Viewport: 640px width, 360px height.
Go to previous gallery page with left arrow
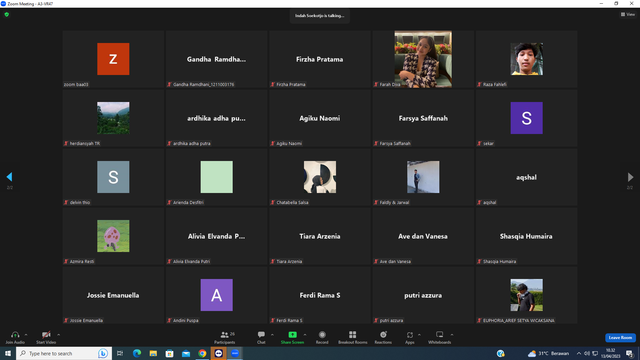(9, 177)
